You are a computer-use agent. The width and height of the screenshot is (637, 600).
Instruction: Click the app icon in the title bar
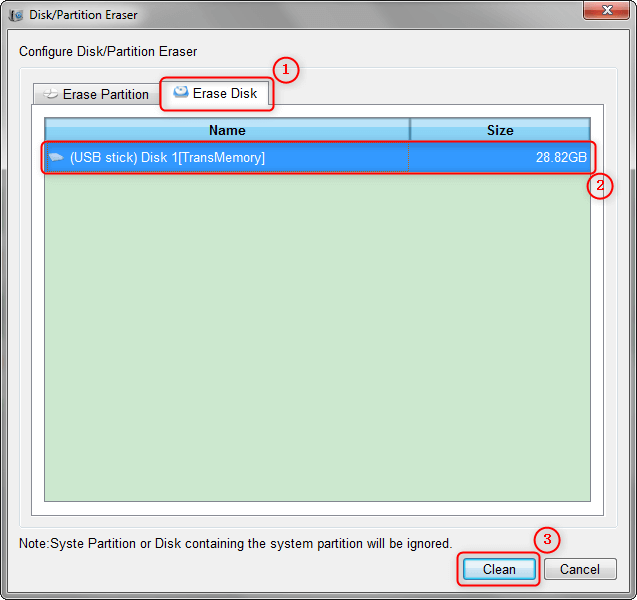[16, 15]
